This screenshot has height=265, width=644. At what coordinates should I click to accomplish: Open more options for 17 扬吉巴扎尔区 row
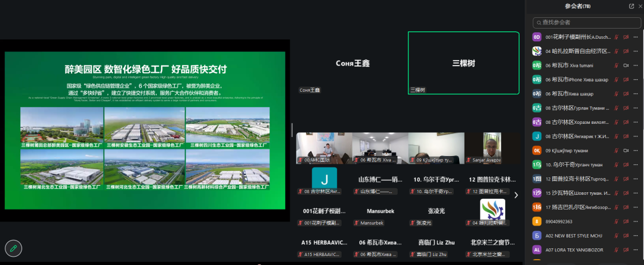636,208
